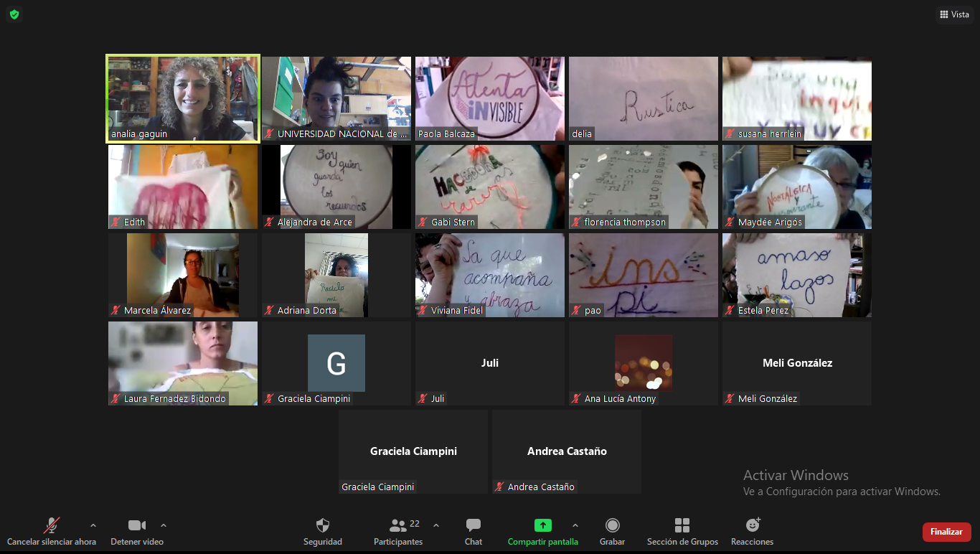Toggle camera off with Detener video
980x554 pixels.
(x=136, y=526)
